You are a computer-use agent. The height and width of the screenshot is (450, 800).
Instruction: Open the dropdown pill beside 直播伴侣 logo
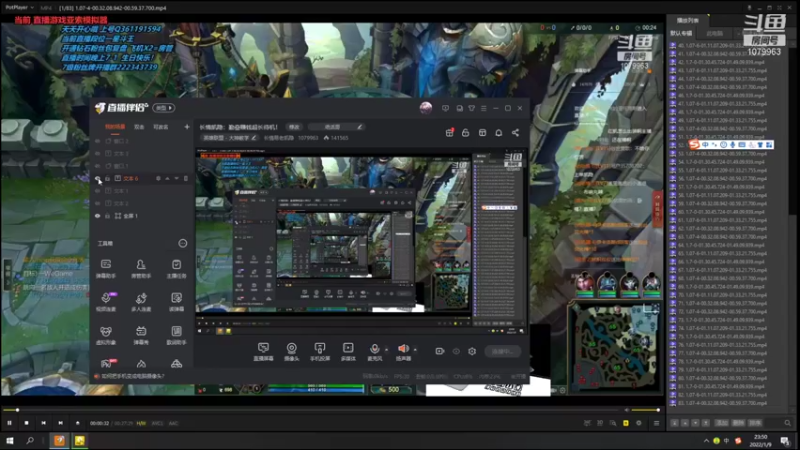(165, 108)
